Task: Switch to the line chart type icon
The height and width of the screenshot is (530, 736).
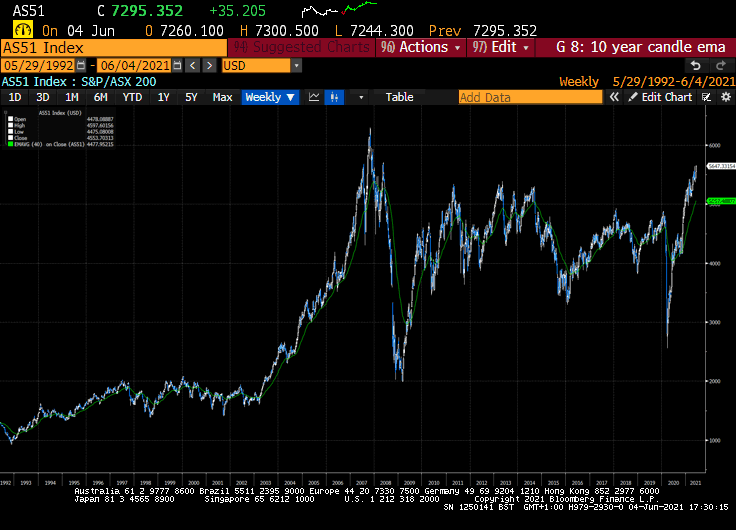Action: pos(314,97)
